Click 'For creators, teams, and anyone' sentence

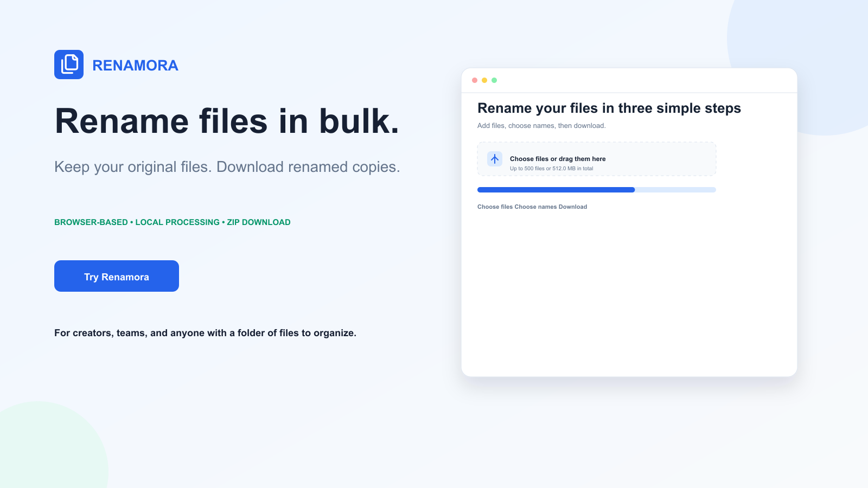(x=205, y=333)
